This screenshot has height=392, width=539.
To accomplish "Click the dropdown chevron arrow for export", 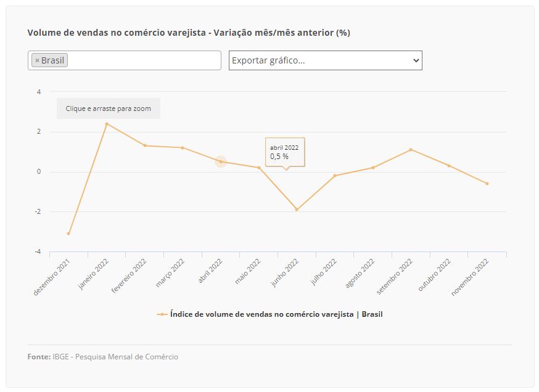I will pos(416,60).
